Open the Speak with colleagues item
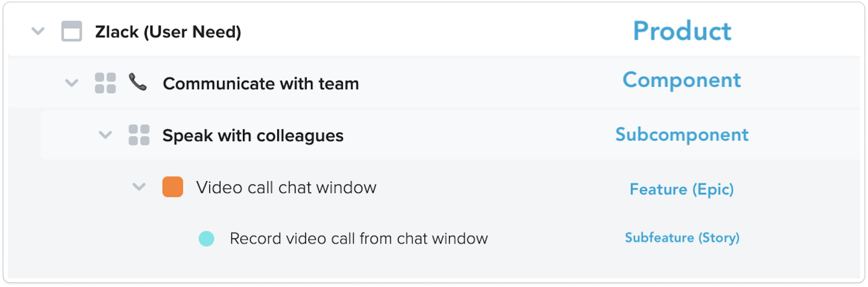Screen dimensions: 868x287 click(x=253, y=136)
